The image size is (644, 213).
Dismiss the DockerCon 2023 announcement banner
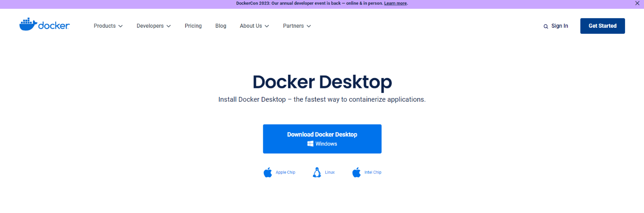[637, 3]
